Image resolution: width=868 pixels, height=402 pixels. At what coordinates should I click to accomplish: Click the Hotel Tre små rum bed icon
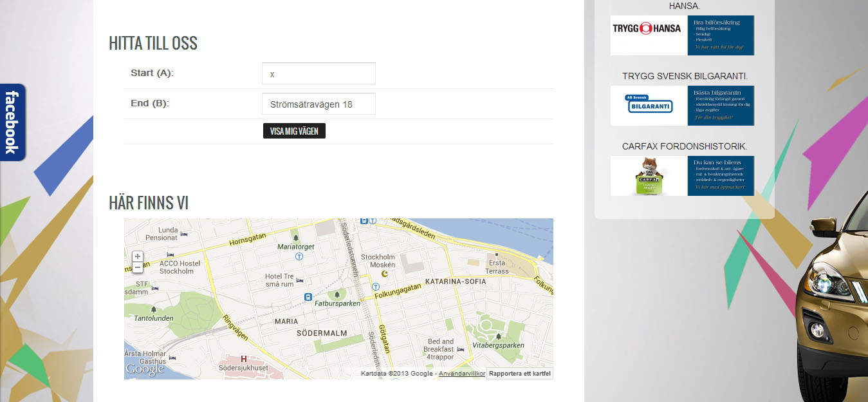(x=299, y=281)
